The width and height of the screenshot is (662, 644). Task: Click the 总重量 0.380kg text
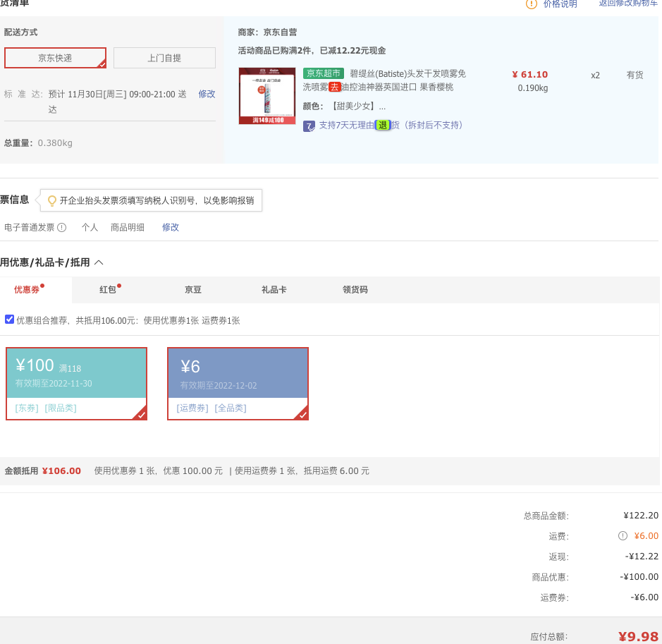click(x=38, y=143)
